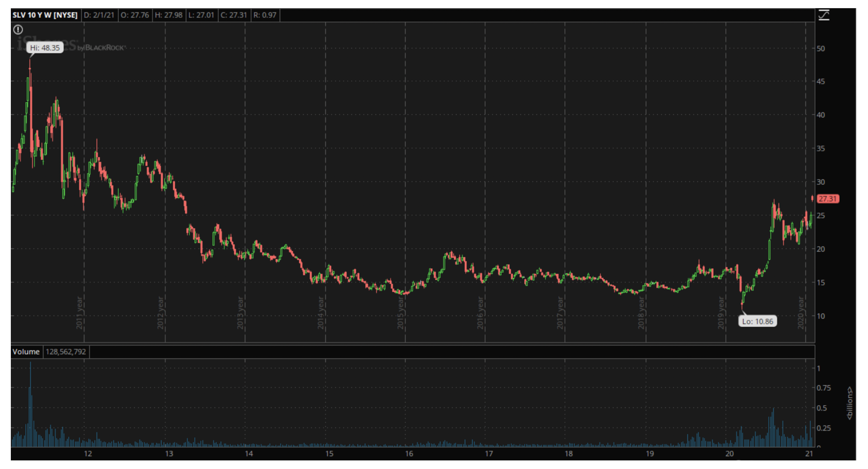The image size is (868, 469).
Task: Click the 19 year label on time axis
Action: (649, 454)
